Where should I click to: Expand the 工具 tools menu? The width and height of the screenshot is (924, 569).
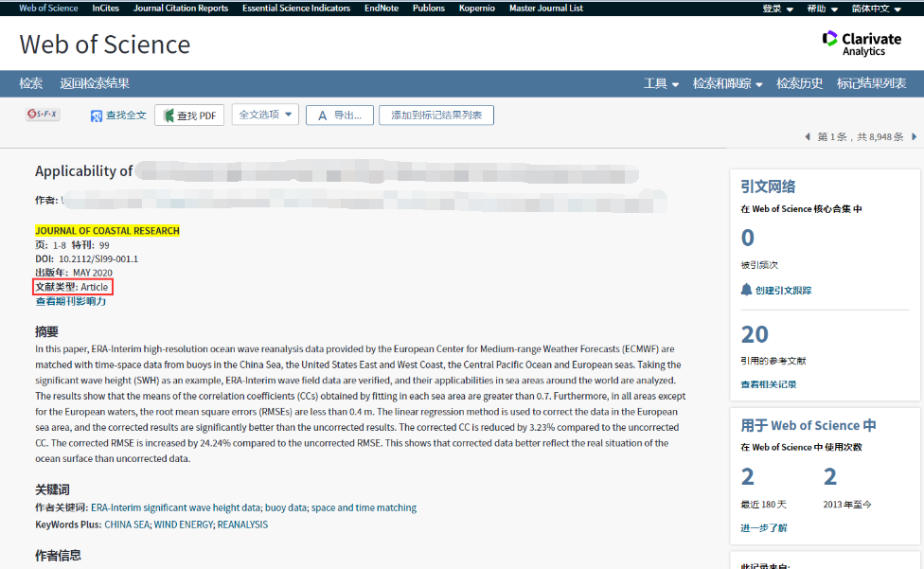[661, 83]
